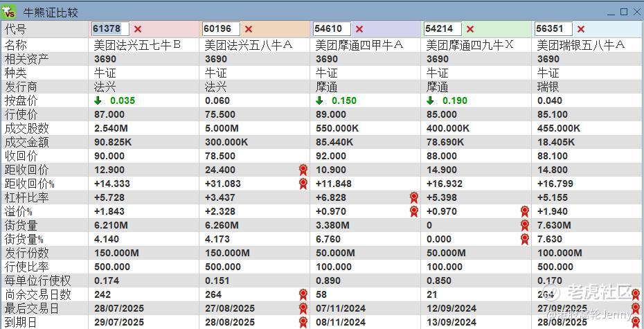The height and width of the screenshot is (329, 644).
Task: Click the green down arrow beside 0.035
Action: [x=98, y=100]
